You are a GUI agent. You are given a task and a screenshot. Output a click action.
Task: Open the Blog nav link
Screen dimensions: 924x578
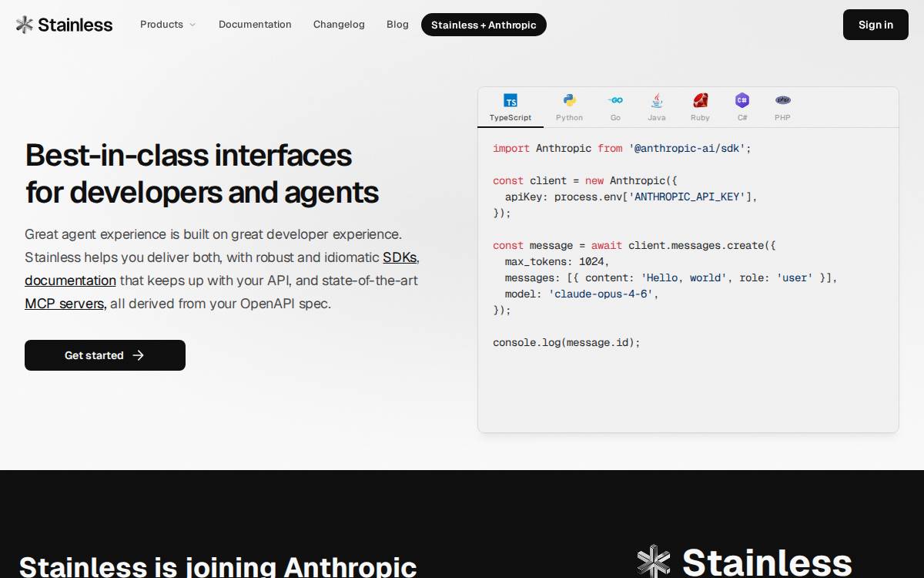click(397, 25)
